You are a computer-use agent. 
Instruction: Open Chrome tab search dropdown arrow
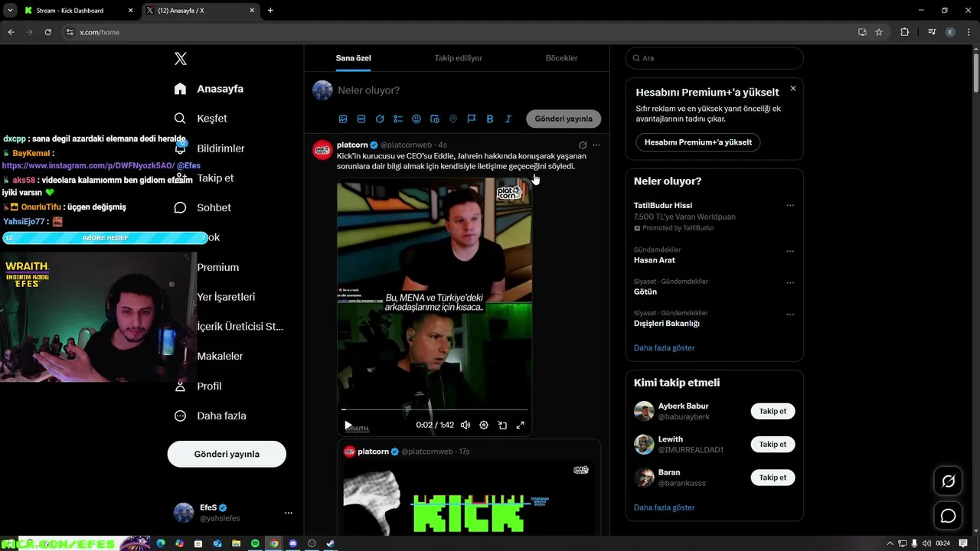point(10,11)
